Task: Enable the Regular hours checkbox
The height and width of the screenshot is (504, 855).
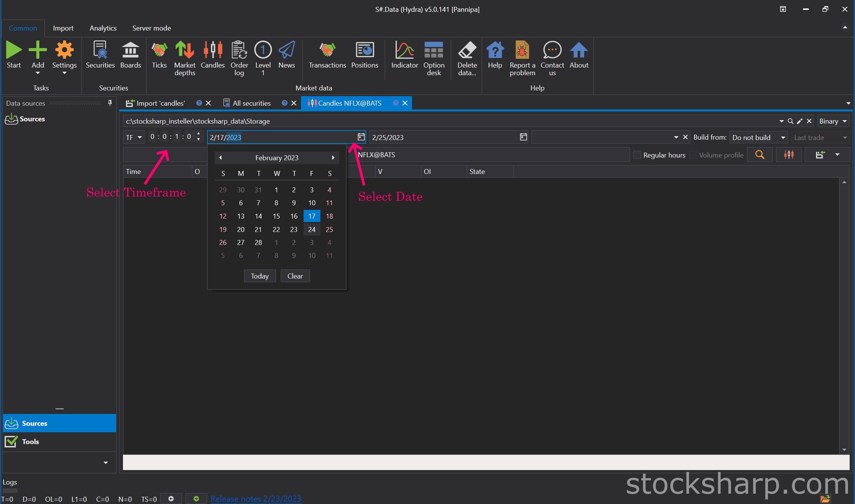Action: click(x=637, y=155)
